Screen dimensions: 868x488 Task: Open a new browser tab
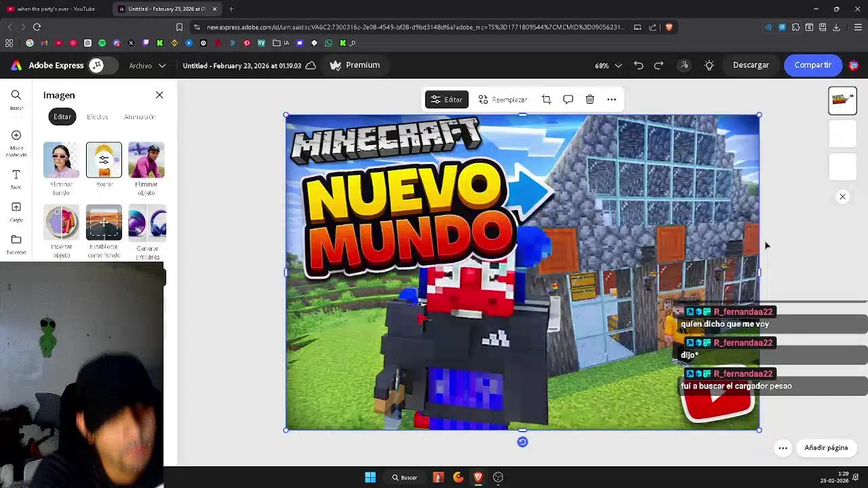231,9
